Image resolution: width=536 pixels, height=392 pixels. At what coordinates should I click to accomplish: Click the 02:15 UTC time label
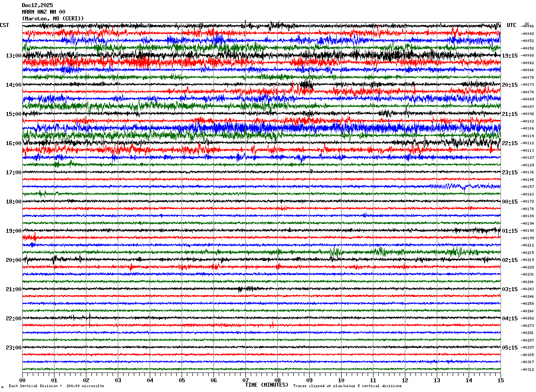tap(510, 260)
